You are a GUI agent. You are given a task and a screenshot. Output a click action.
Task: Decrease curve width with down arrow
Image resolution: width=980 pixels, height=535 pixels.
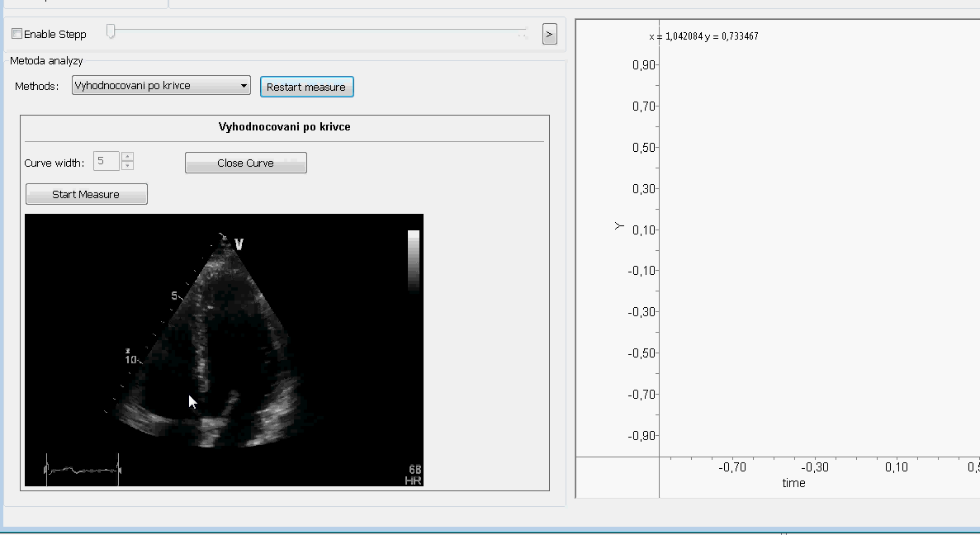127,166
